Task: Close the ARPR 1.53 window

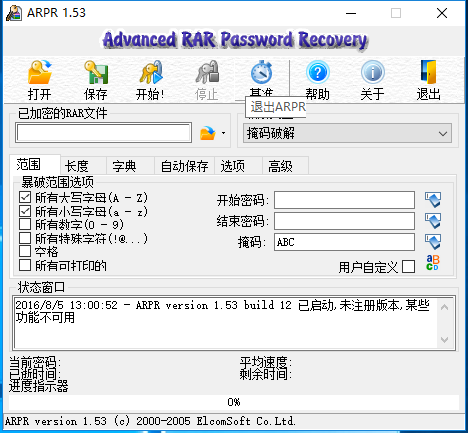Action: [442, 13]
